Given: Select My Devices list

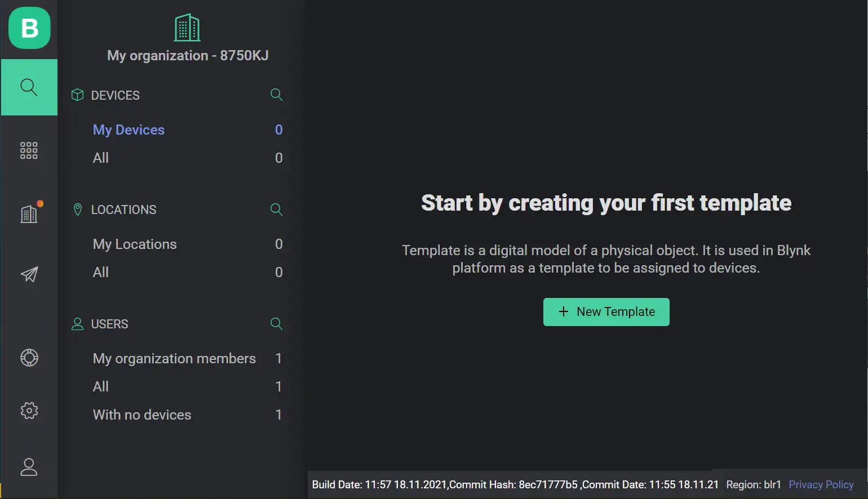Looking at the screenshot, I should 129,130.
